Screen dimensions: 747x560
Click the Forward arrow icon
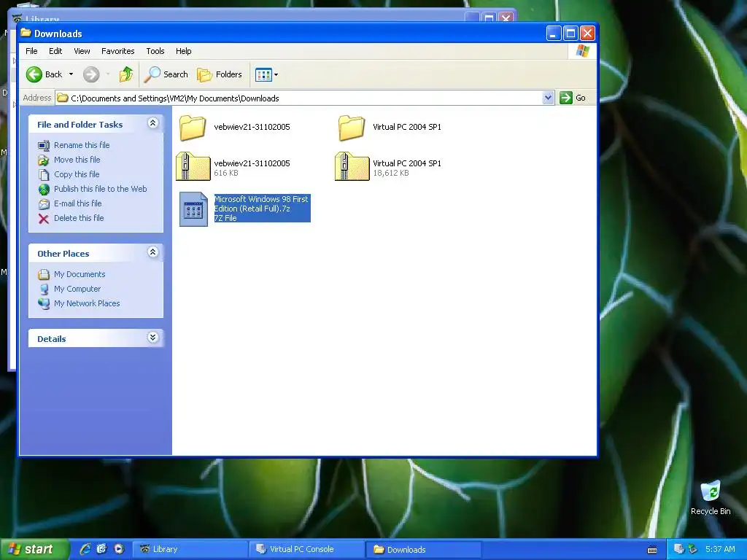click(x=91, y=74)
